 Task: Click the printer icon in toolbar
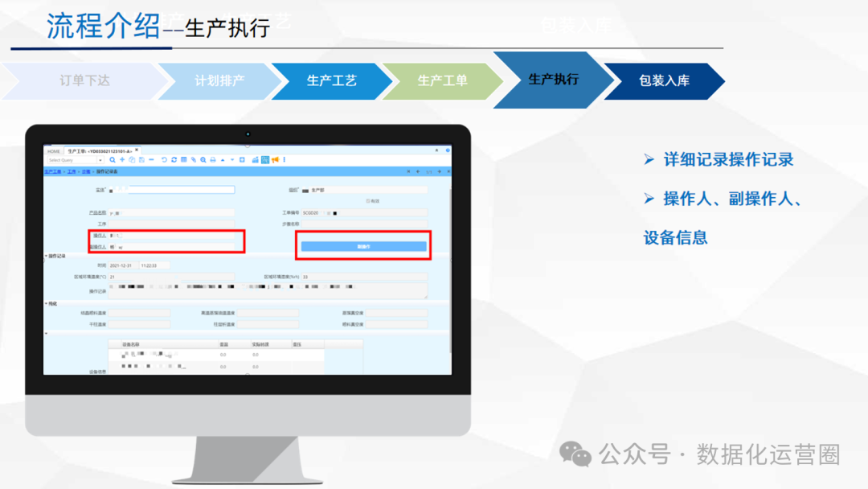click(x=212, y=160)
